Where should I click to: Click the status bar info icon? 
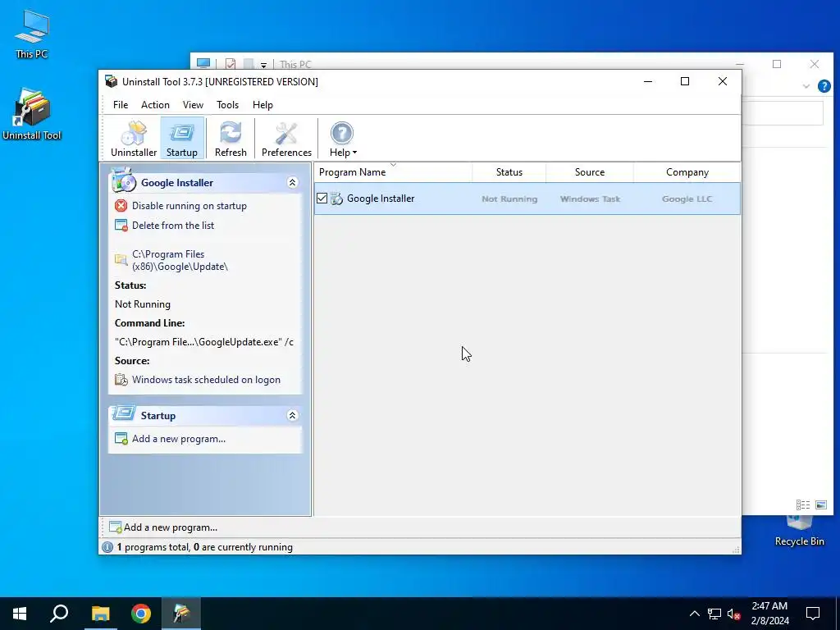pos(107,547)
